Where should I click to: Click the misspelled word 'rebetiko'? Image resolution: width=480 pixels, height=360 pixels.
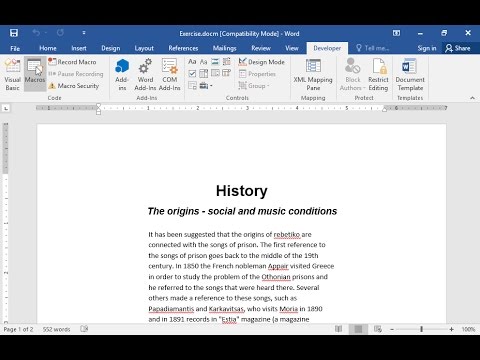click(x=287, y=234)
